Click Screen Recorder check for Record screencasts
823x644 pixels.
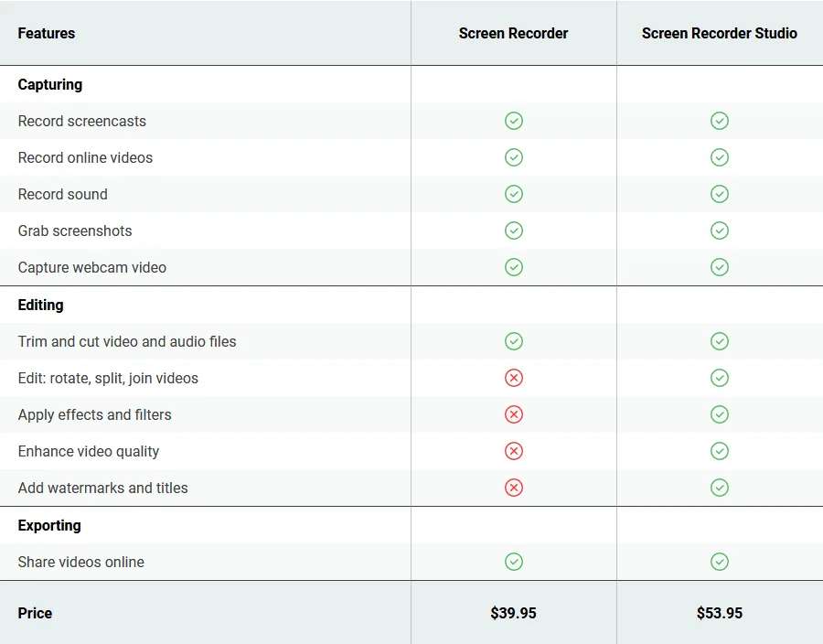coord(513,121)
